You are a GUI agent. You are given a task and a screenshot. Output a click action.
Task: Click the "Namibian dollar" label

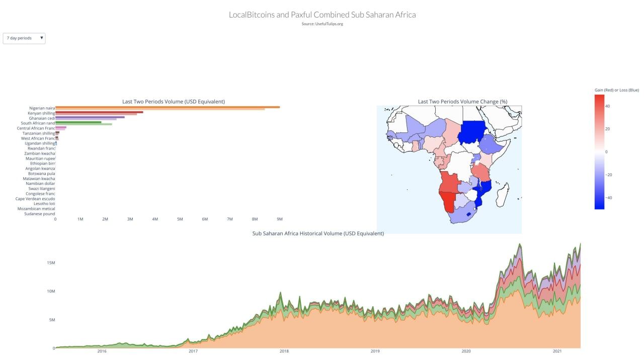tap(40, 184)
